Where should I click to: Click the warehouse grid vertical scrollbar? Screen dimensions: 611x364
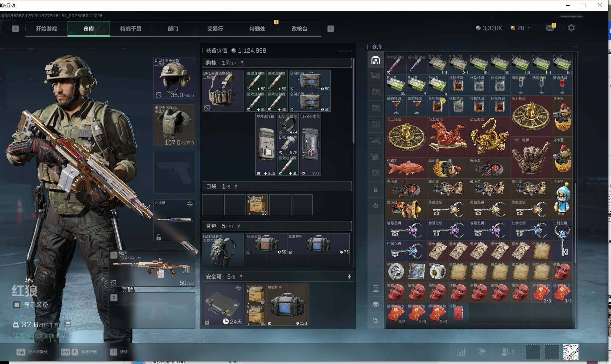[576, 222]
